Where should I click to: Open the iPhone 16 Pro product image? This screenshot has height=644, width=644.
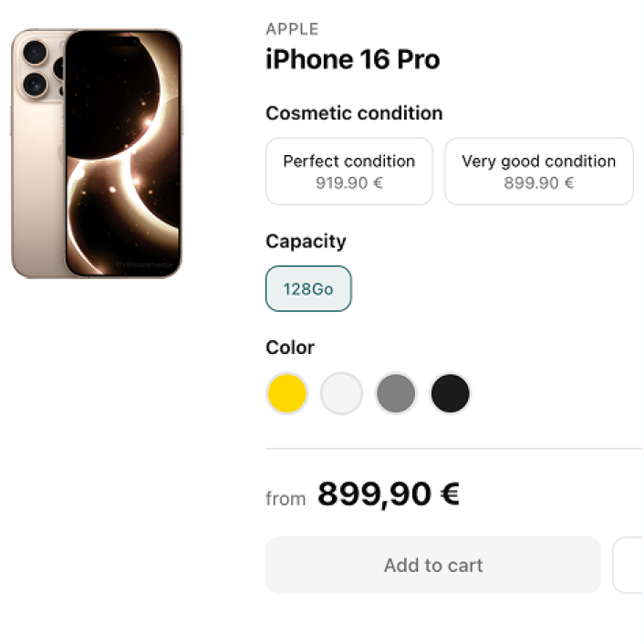[x=97, y=152]
